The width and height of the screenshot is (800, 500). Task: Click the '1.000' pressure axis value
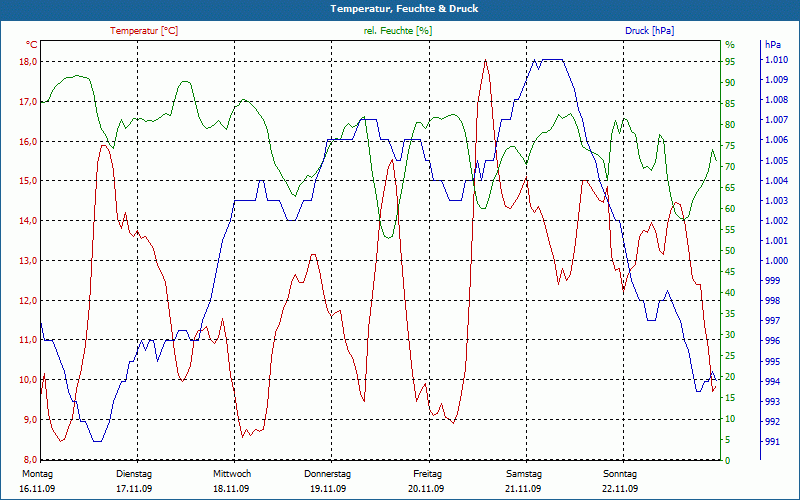pos(776,261)
